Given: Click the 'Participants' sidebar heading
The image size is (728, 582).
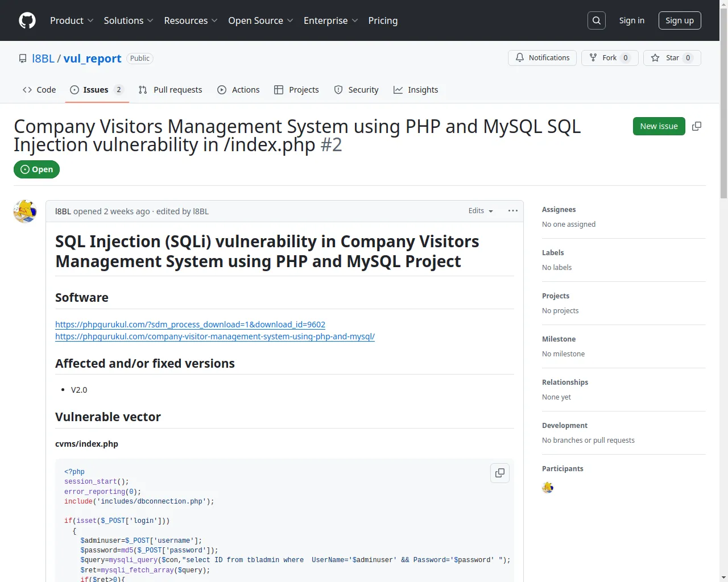Looking at the screenshot, I should click(562, 469).
